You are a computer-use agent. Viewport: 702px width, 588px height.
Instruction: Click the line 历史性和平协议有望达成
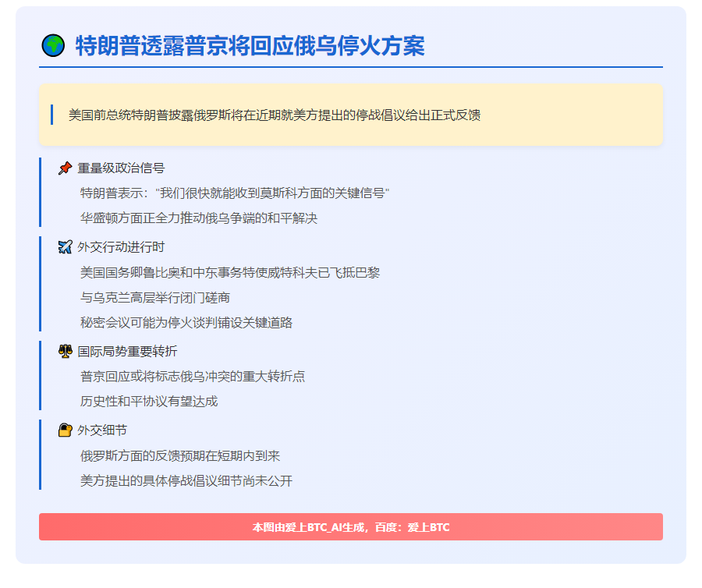(x=149, y=402)
